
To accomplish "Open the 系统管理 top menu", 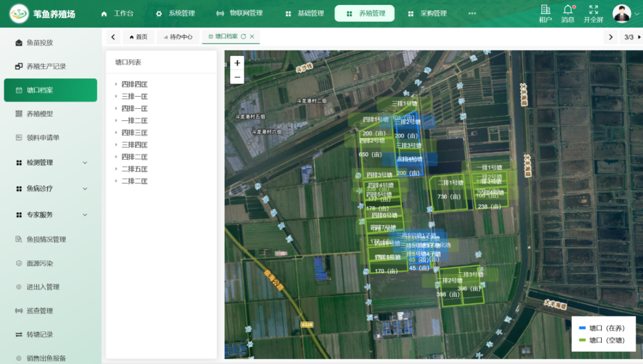I will (175, 13).
